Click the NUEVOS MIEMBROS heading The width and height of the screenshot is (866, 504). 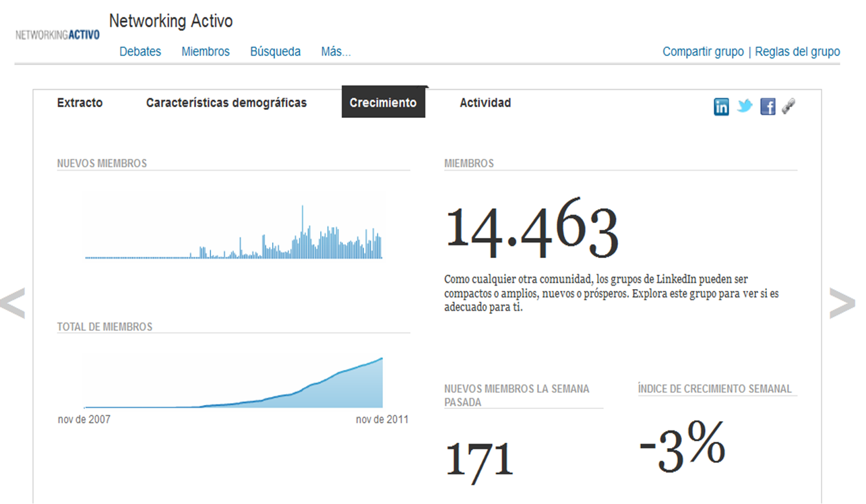coord(102,163)
